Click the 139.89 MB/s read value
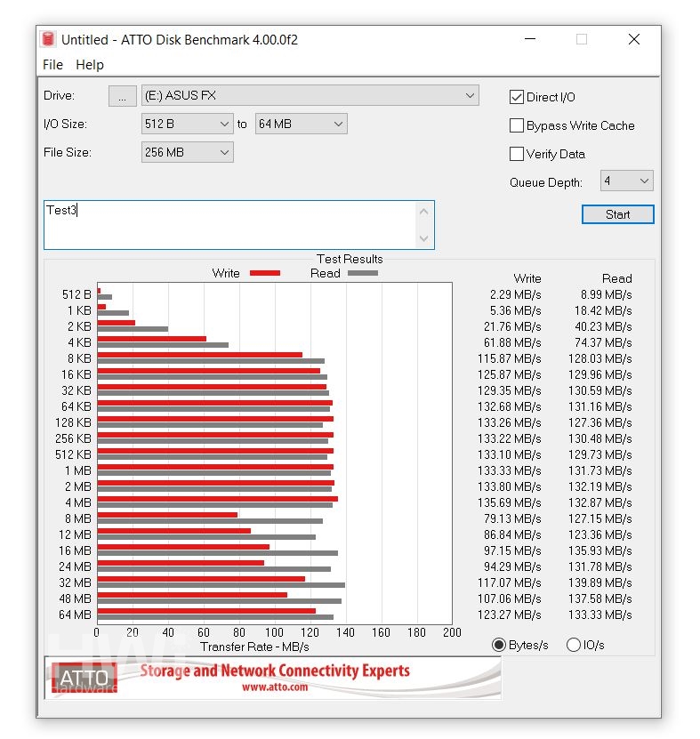The image size is (700, 739). 600,582
